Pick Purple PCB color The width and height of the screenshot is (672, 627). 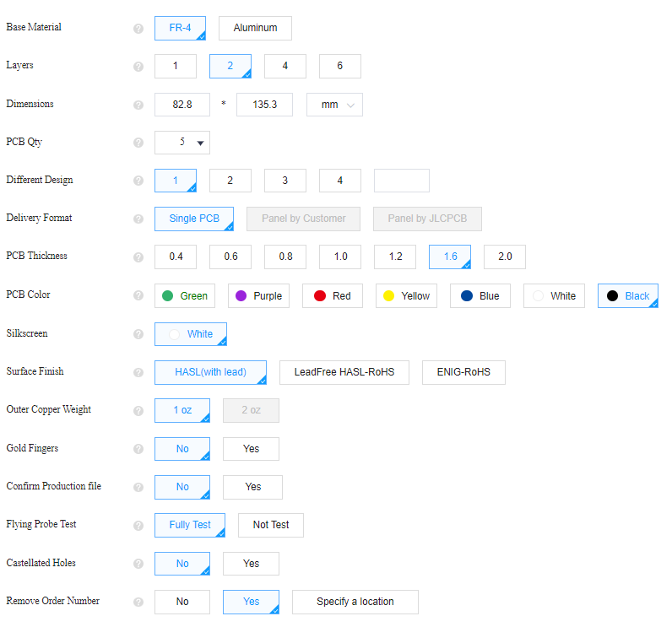point(258,296)
